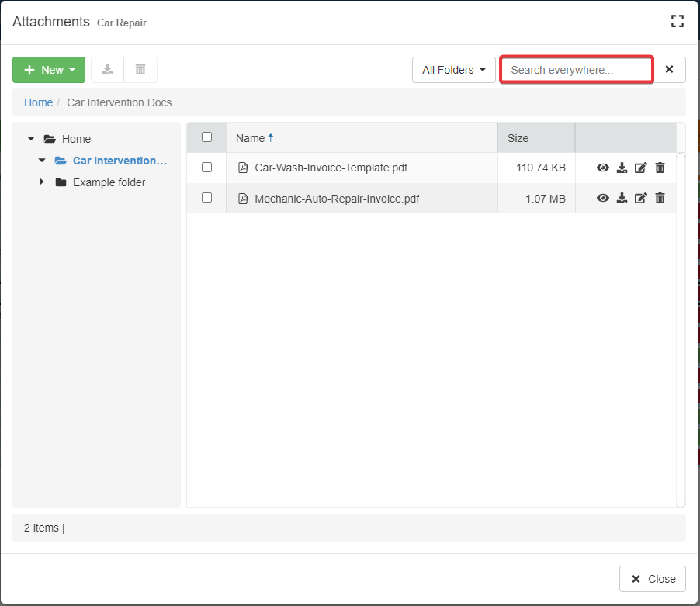This screenshot has height=606, width=700.
Task: Click the toolbar download selected button
Action: pyautogui.click(x=108, y=70)
